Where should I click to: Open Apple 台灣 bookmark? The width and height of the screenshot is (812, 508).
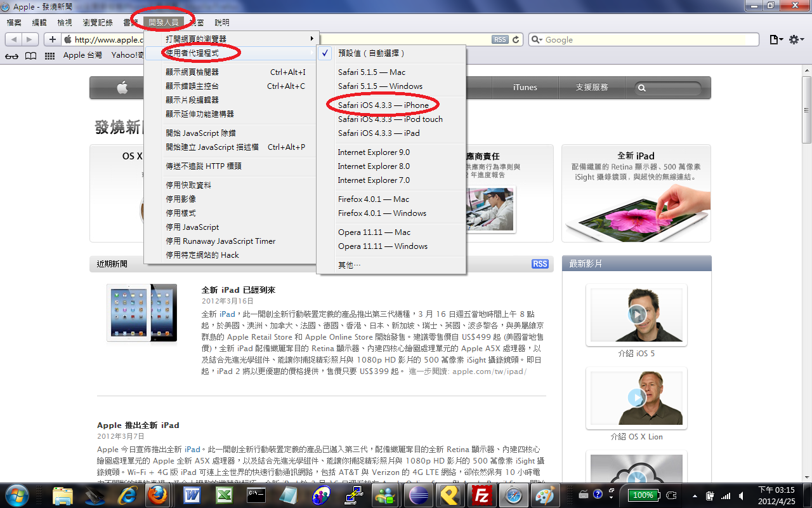click(82, 55)
